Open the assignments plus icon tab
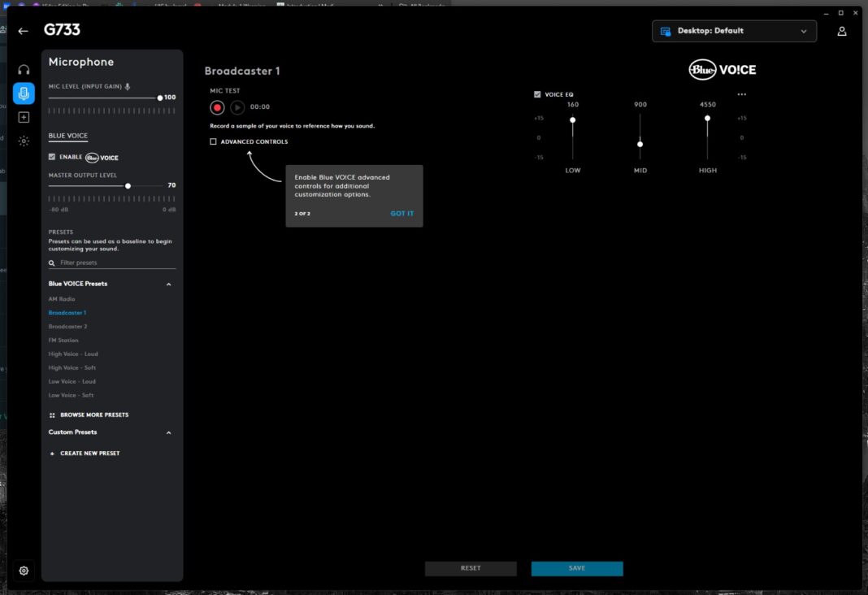 point(24,117)
